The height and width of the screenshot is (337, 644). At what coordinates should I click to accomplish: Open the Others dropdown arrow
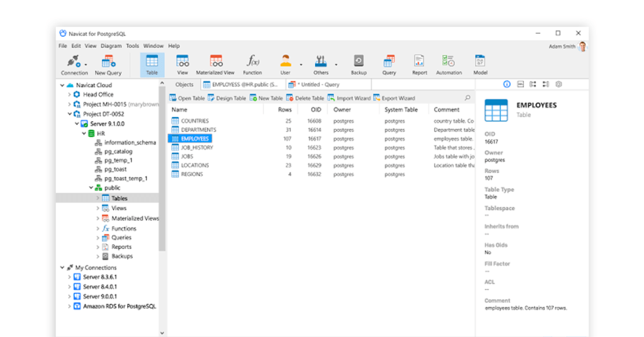[336, 65]
